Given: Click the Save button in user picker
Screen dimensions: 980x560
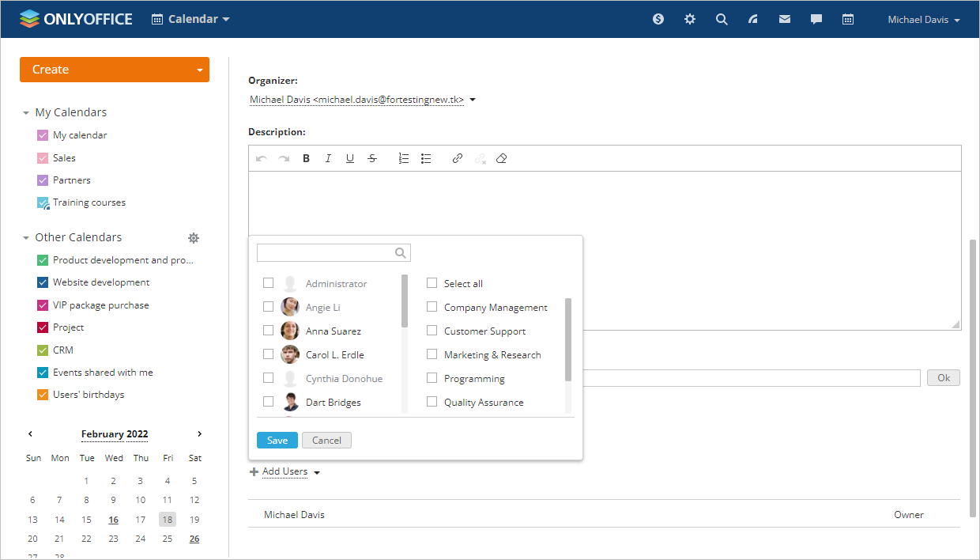Looking at the screenshot, I should pyautogui.click(x=277, y=441).
